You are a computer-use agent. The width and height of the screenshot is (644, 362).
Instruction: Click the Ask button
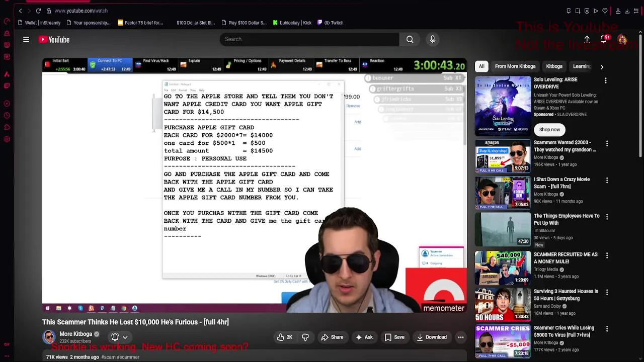coord(364,337)
